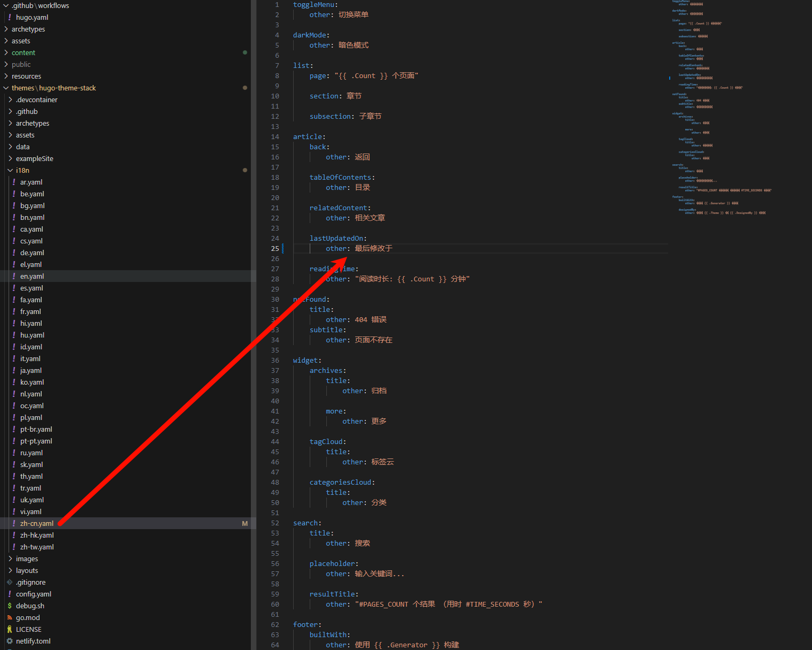812x650 pixels.
Task: Expand the content folder
Action: (6, 52)
